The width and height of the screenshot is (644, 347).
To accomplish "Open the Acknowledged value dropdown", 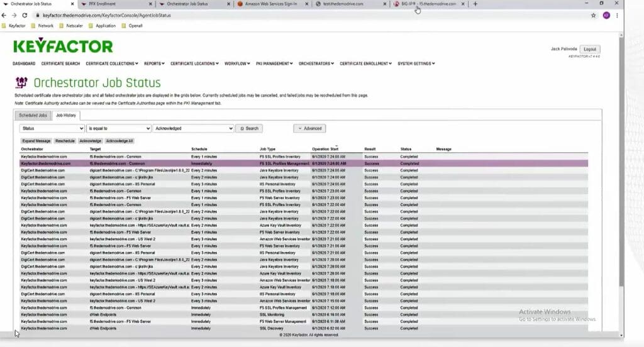I will coord(194,128).
